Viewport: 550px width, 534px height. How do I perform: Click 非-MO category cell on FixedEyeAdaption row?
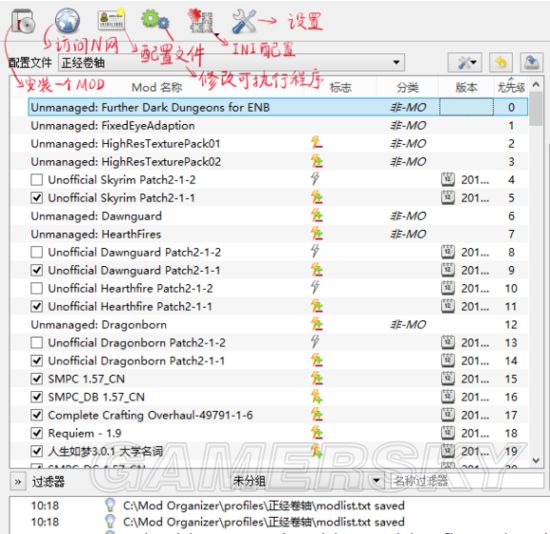pos(408,126)
